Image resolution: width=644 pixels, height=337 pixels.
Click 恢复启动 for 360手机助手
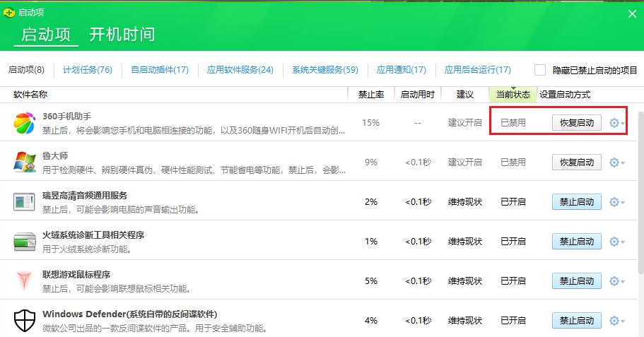[576, 123]
